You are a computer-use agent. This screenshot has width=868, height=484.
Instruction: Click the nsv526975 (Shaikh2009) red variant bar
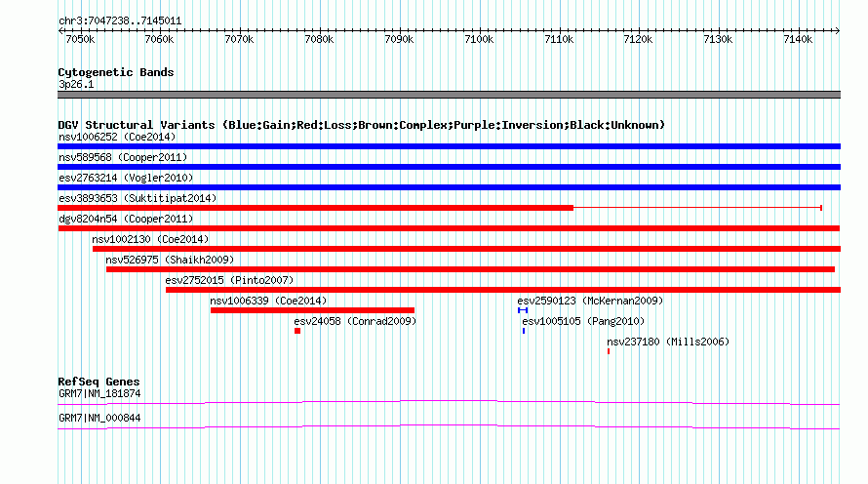pos(470,269)
